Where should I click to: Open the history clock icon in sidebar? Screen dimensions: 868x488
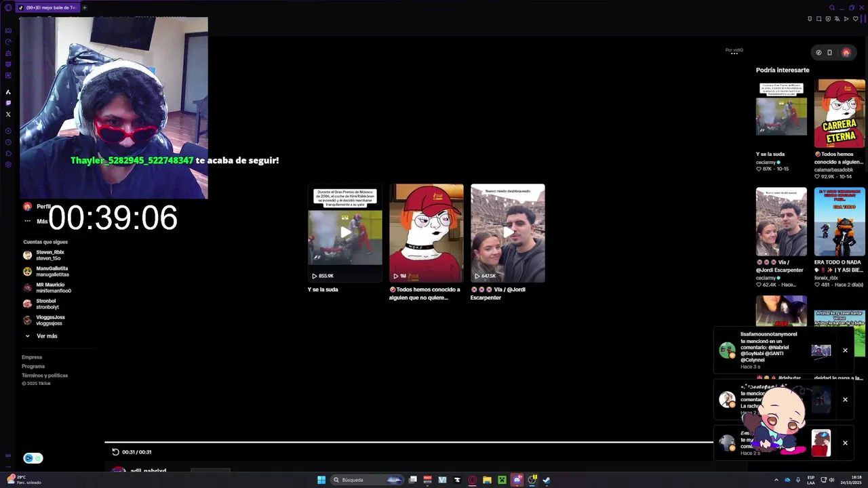pos(8,142)
